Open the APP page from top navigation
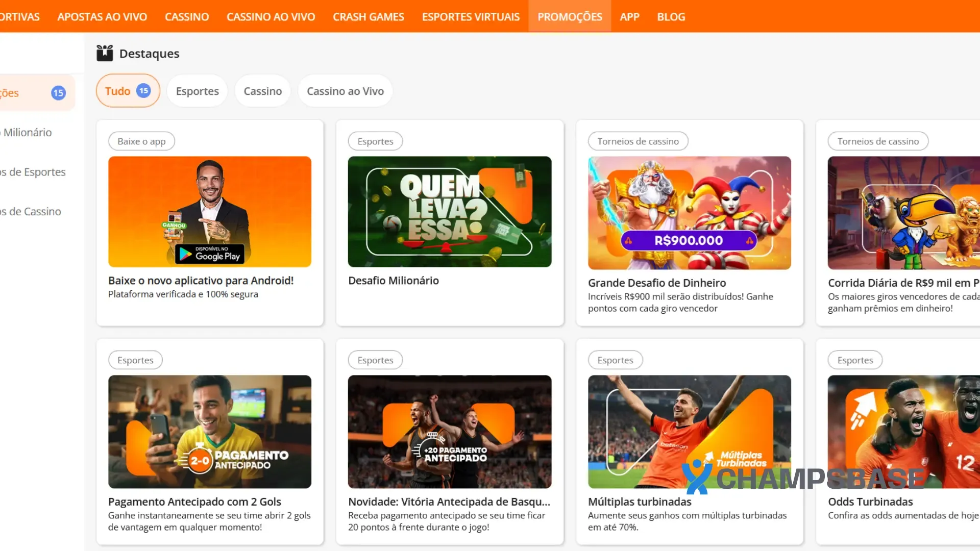980x551 pixels. [x=629, y=16]
